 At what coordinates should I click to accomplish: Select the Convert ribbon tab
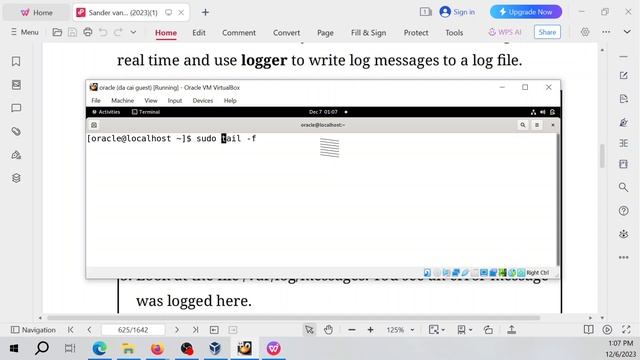(x=286, y=33)
